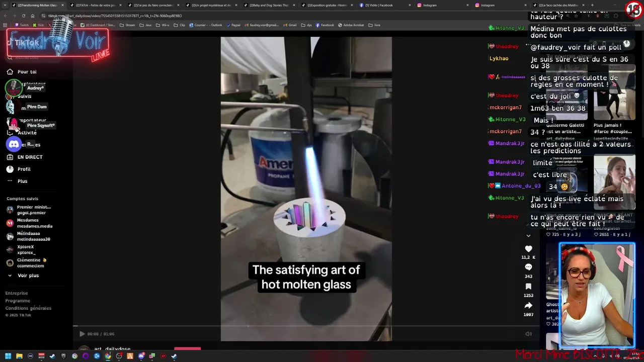
Task: Open the Jeux bookmarks folder
Action: point(145,25)
